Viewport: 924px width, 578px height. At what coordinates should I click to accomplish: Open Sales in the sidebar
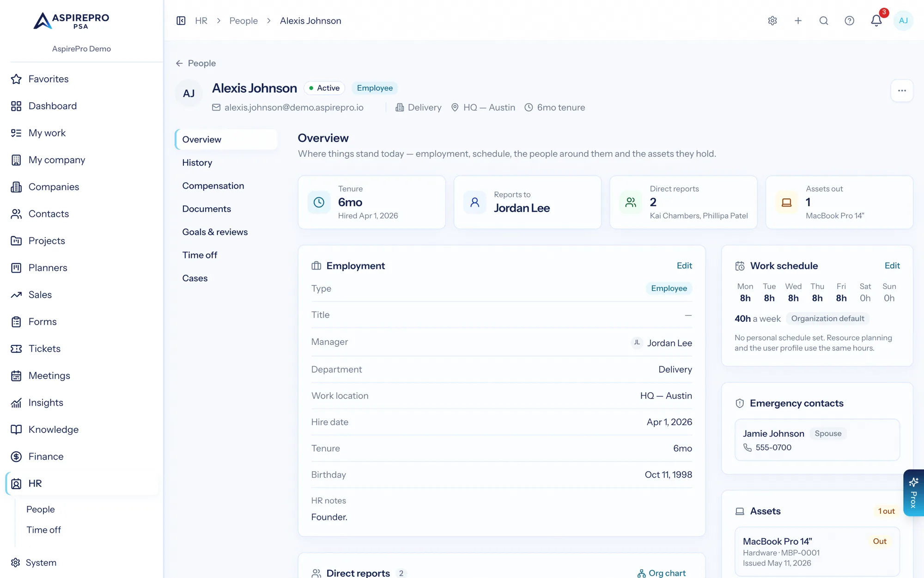(x=81, y=295)
